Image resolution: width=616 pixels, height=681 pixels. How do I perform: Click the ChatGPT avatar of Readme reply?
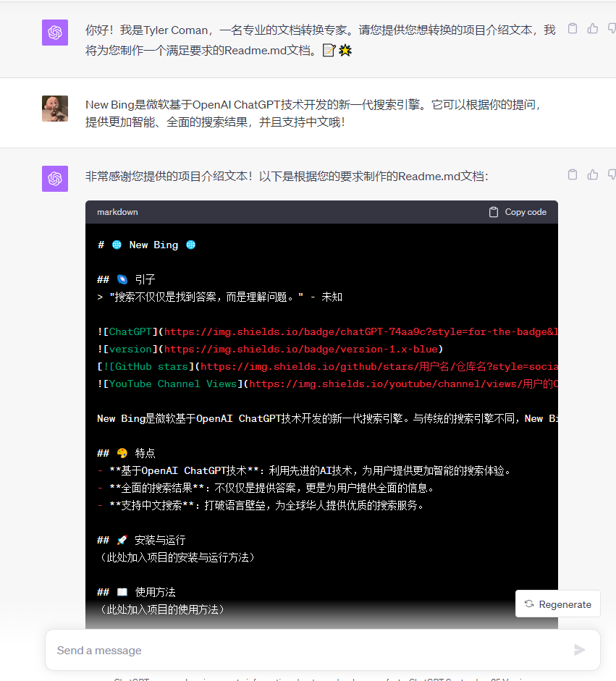[55, 179]
